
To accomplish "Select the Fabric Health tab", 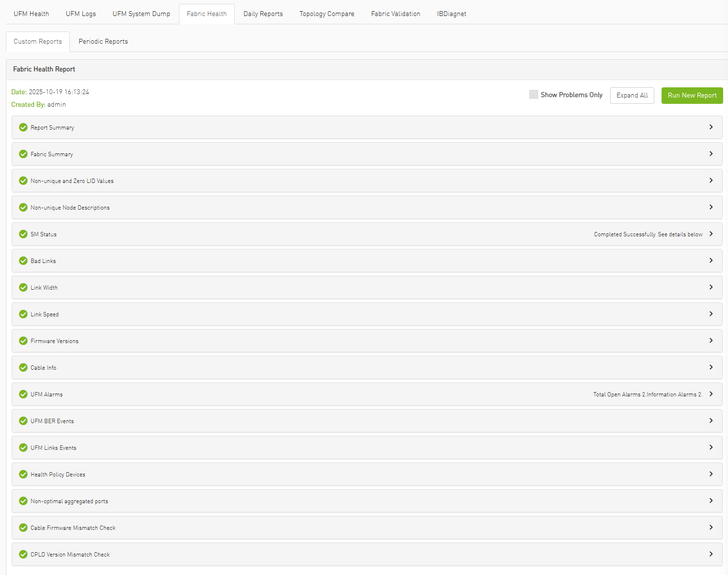I will [207, 14].
